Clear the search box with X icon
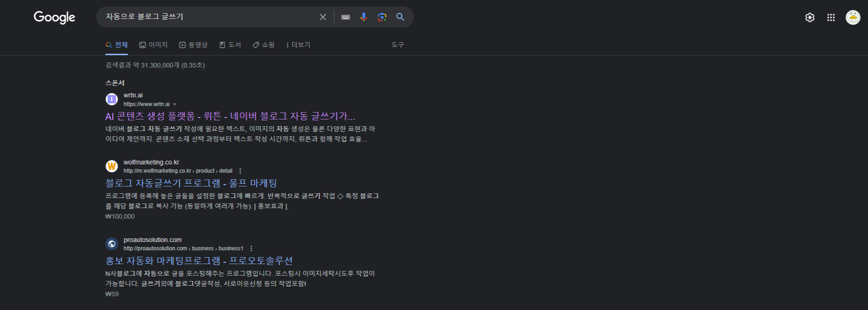 coord(323,17)
